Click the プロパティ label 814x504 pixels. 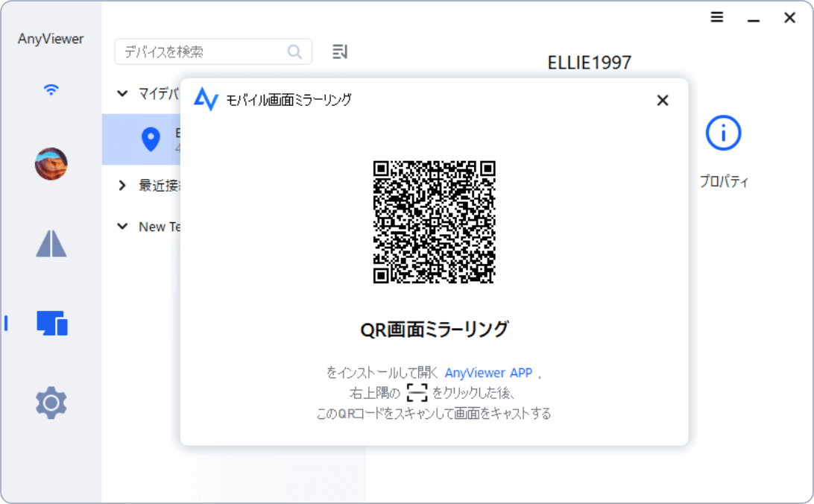pyautogui.click(x=724, y=181)
